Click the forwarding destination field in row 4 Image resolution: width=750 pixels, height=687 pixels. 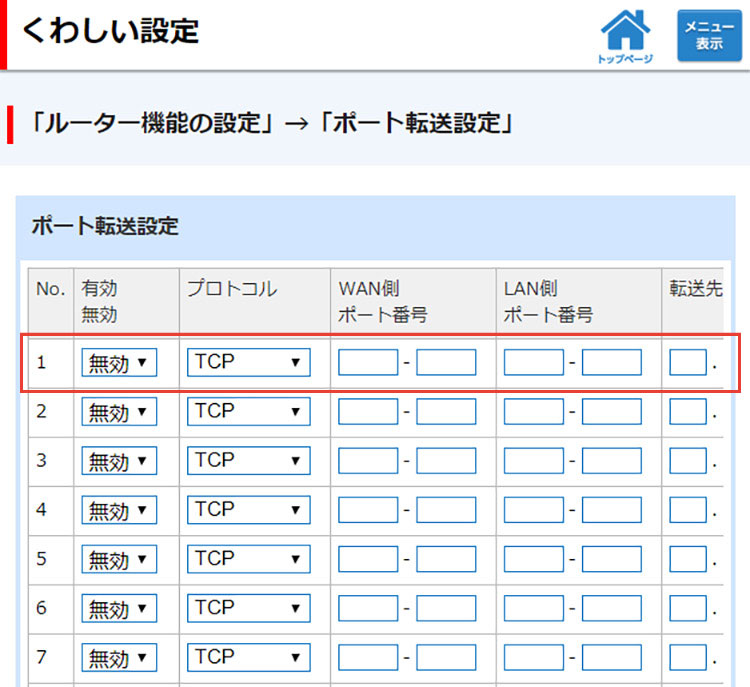(688, 510)
